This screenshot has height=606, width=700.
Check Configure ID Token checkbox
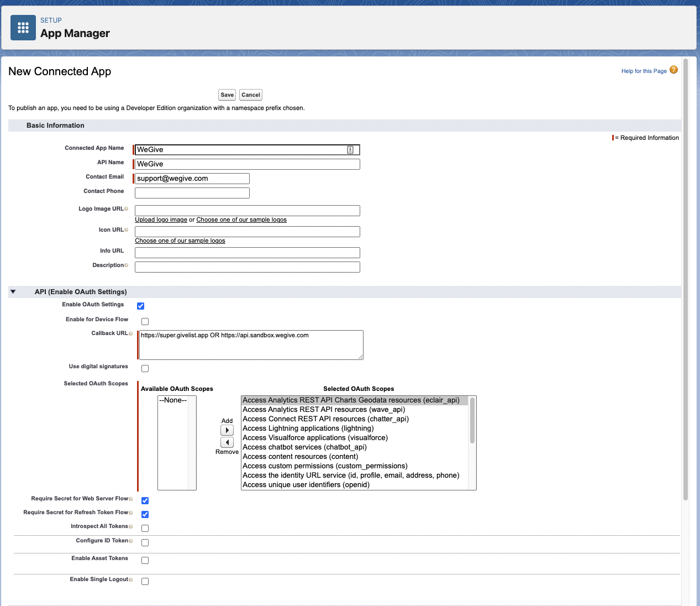point(145,542)
